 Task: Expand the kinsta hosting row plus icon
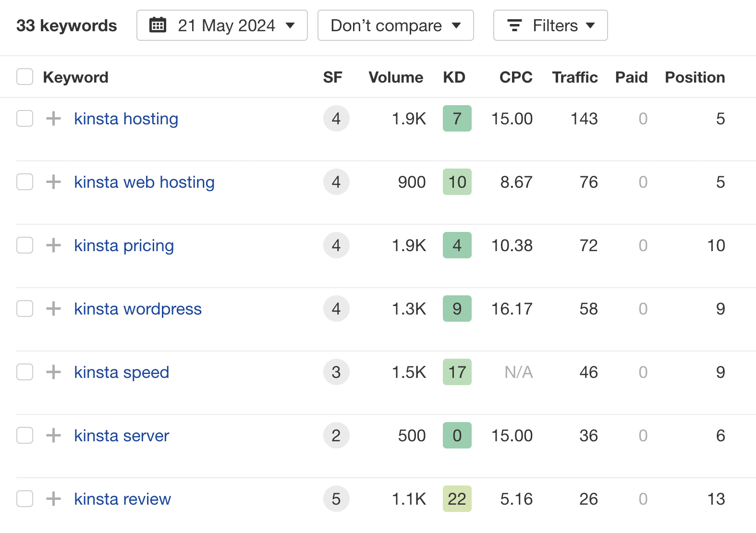click(53, 119)
